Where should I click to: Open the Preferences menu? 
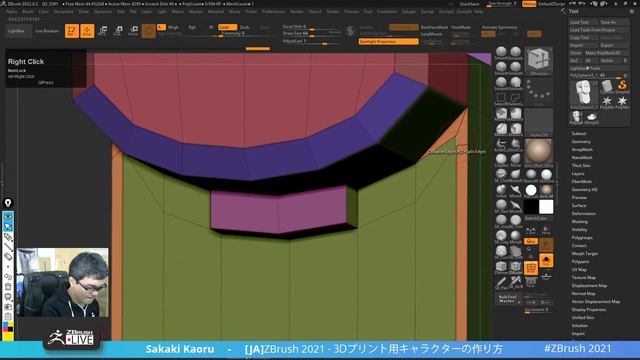click(x=273, y=12)
